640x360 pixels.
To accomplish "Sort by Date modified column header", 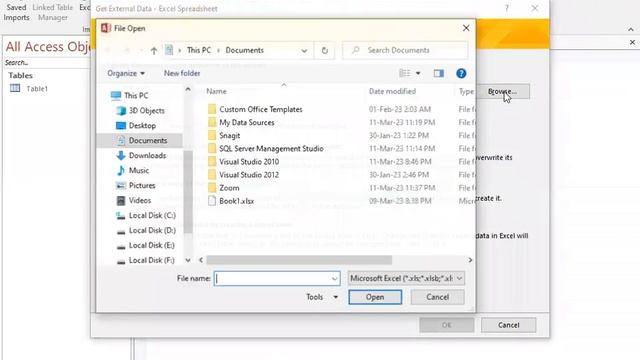I will point(392,91).
